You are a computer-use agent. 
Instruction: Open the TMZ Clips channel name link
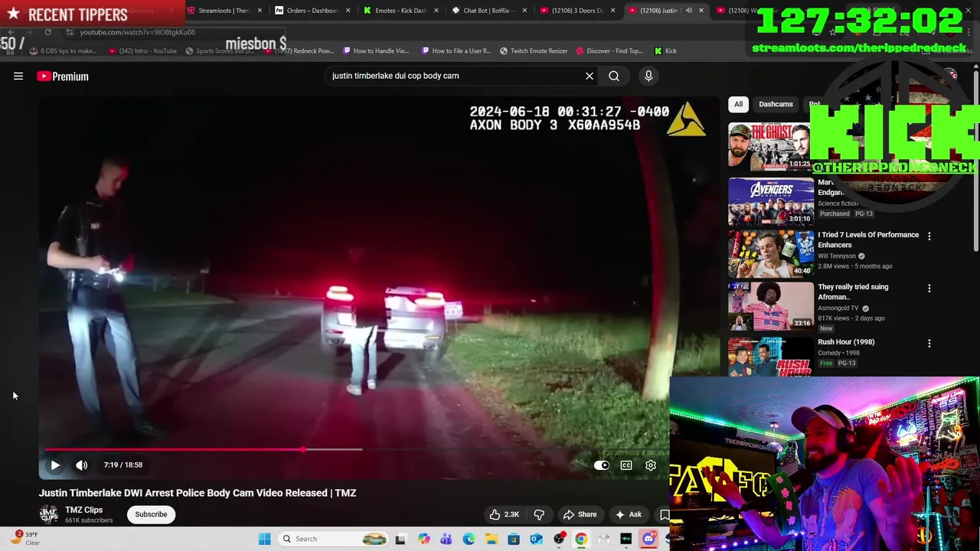click(83, 510)
